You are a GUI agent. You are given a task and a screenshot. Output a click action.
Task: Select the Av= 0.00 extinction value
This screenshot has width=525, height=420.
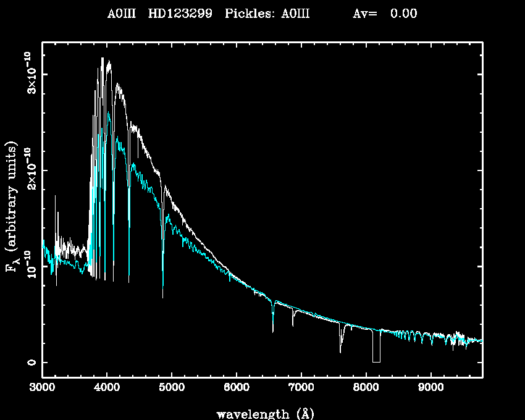tap(384, 14)
